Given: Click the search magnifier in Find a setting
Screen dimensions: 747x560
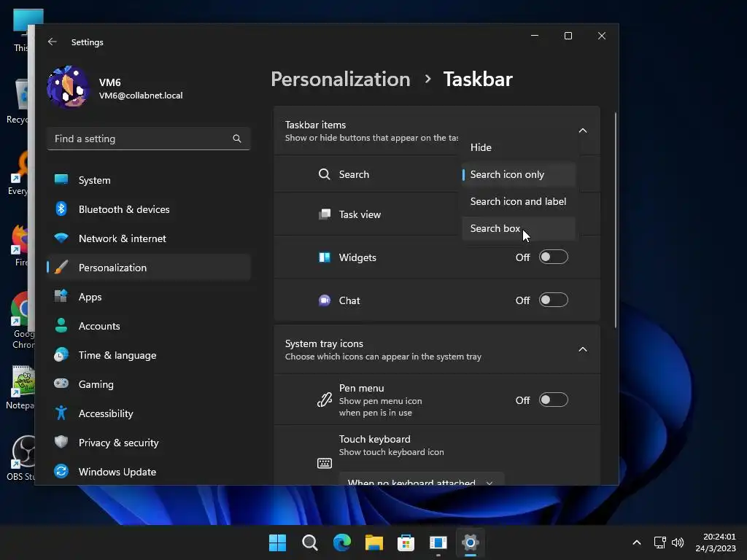Looking at the screenshot, I should tap(237, 139).
